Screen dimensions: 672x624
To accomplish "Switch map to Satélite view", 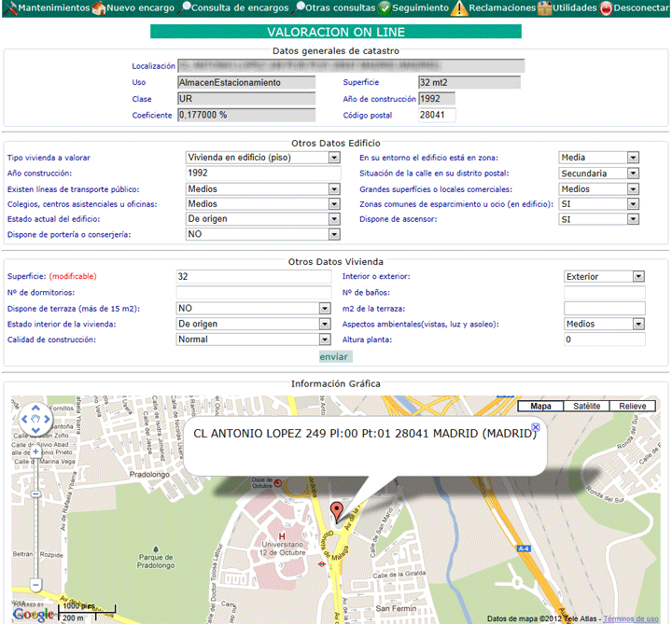I will (x=586, y=406).
